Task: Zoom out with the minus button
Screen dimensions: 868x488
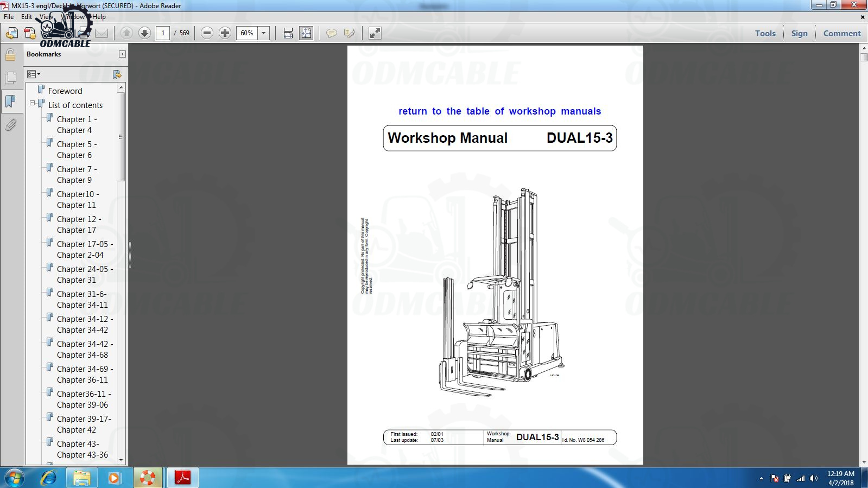Action: (207, 33)
